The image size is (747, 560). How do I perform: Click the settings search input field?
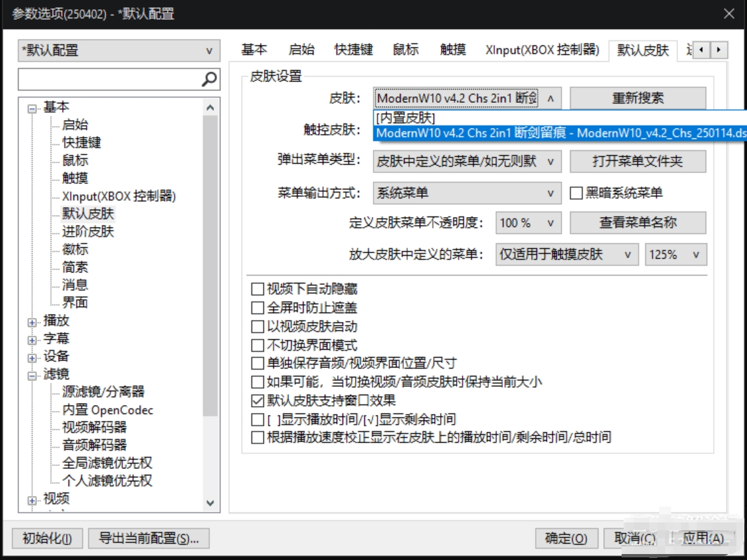click(110, 79)
